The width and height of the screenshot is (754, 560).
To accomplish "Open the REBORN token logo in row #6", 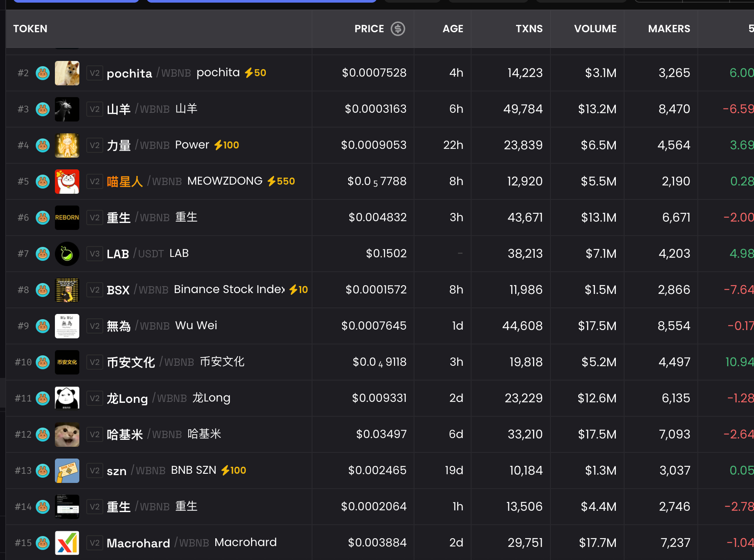I will [67, 217].
